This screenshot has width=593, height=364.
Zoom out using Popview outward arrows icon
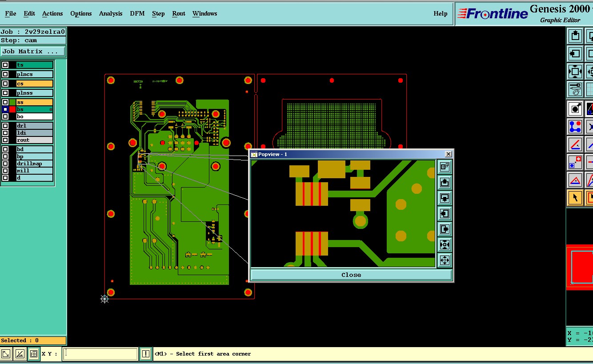[x=445, y=260]
